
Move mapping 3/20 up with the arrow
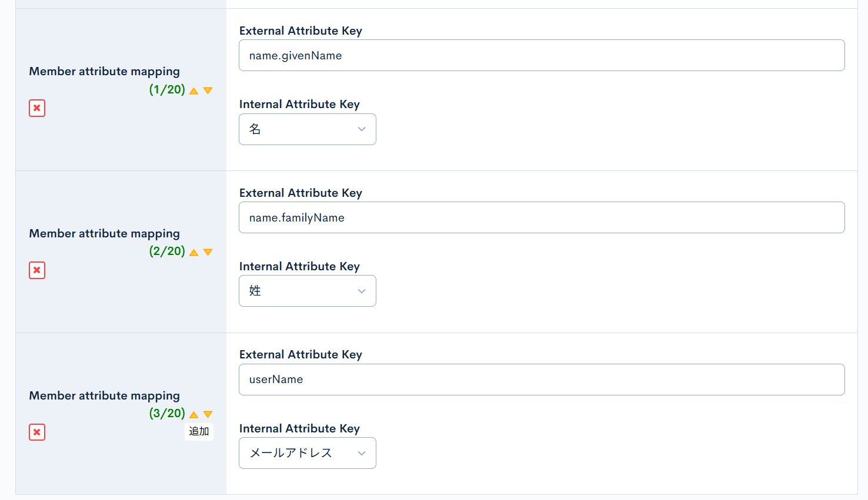click(x=193, y=414)
